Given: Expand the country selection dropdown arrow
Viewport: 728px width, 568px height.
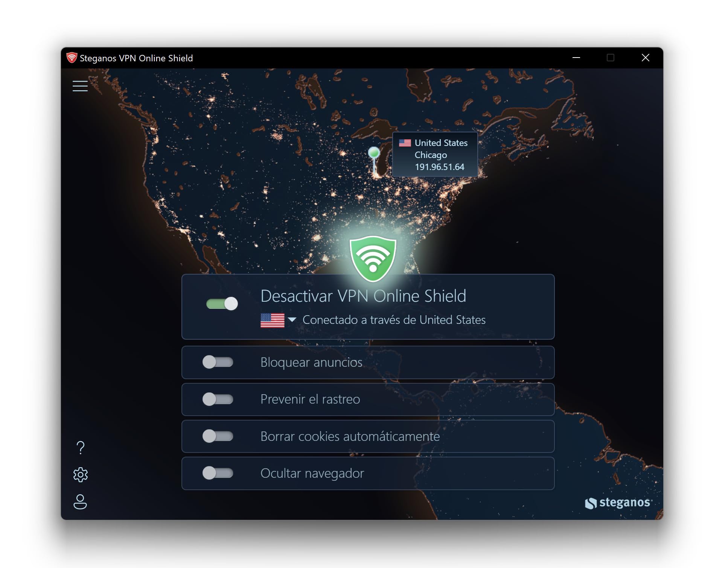Looking at the screenshot, I should coord(292,320).
